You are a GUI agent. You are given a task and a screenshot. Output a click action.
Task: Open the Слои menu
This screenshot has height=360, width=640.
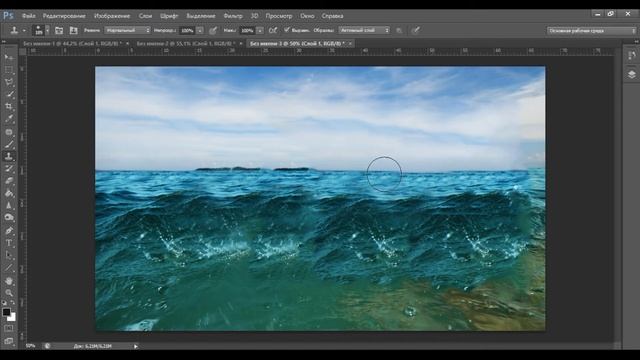click(x=145, y=16)
